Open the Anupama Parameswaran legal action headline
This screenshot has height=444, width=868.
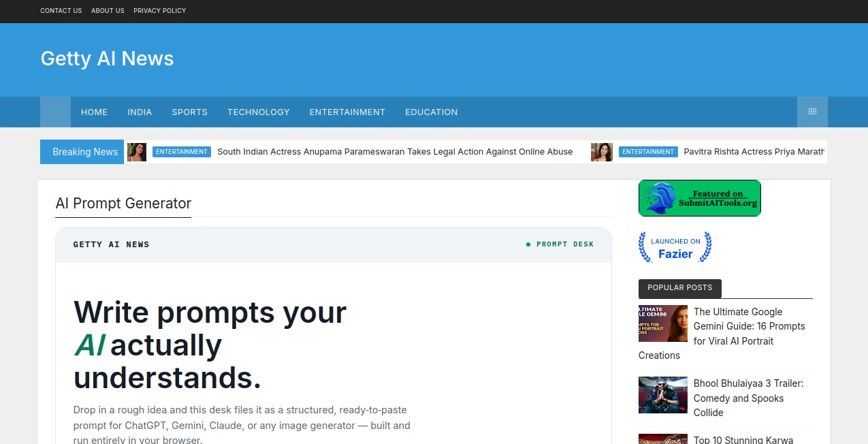point(395,152)
